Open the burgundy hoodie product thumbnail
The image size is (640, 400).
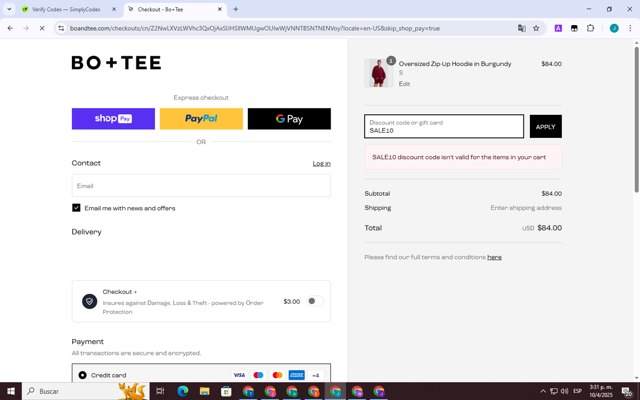378,73
